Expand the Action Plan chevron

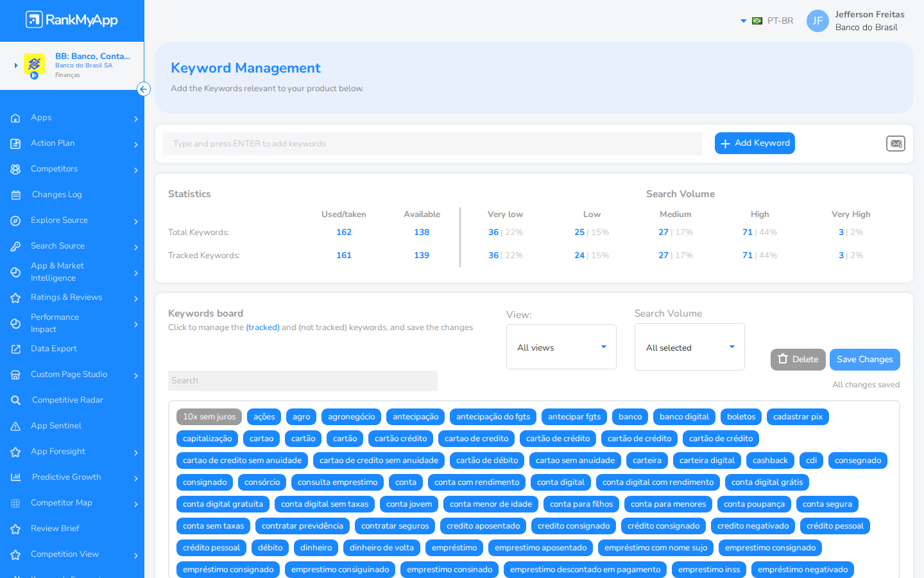[x=136, y=144]
